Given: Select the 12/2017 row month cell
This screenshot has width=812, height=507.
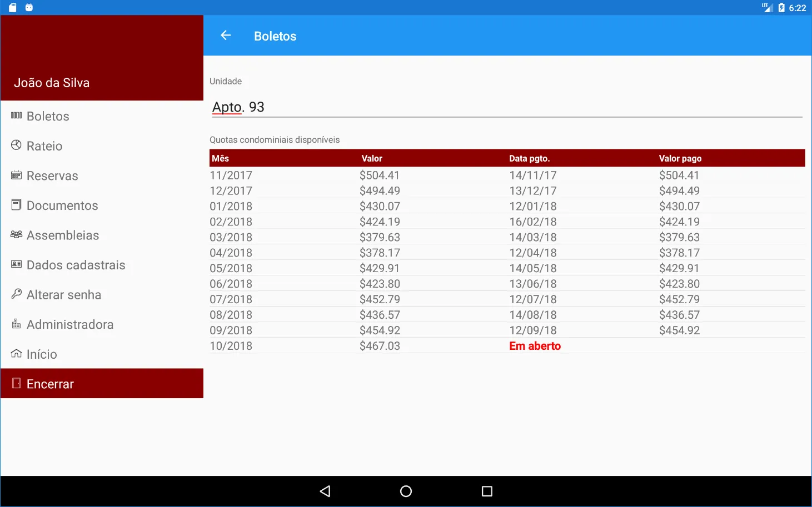Looking at the screenshot, I should [x=231, y=191].
